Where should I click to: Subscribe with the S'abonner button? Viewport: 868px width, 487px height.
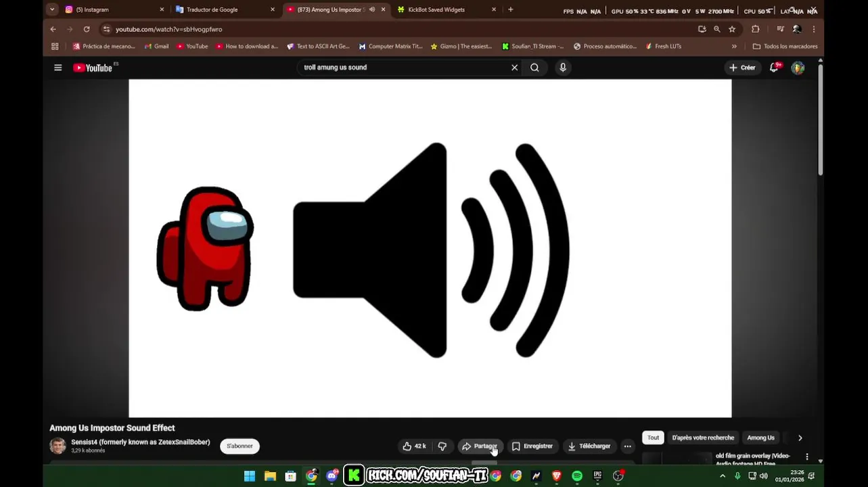pyautogui.click(x=239, y=446)
